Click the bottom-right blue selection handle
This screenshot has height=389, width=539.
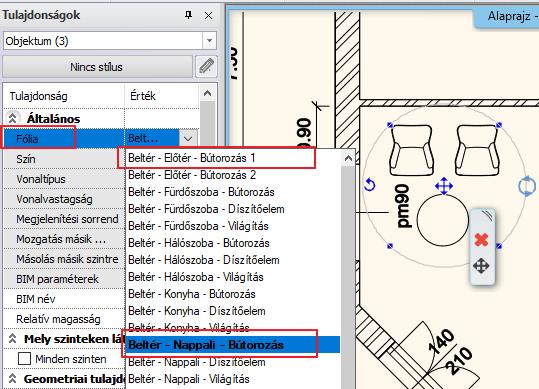499,246
